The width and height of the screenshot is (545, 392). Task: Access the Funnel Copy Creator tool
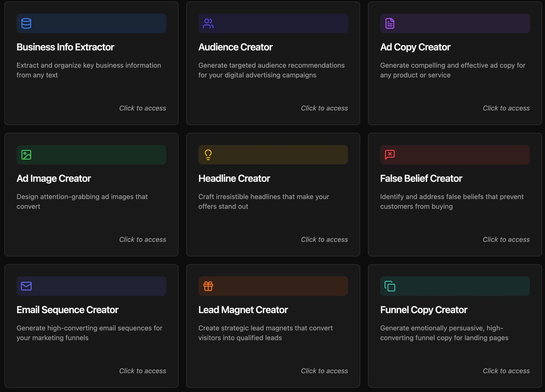coord(506,371)
